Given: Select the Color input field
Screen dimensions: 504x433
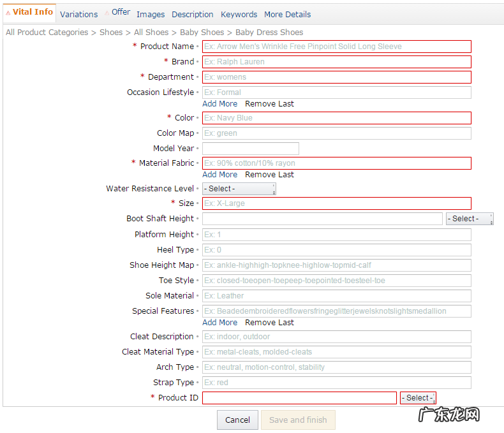Looking at the screenshot, I should tap(337, 118).
